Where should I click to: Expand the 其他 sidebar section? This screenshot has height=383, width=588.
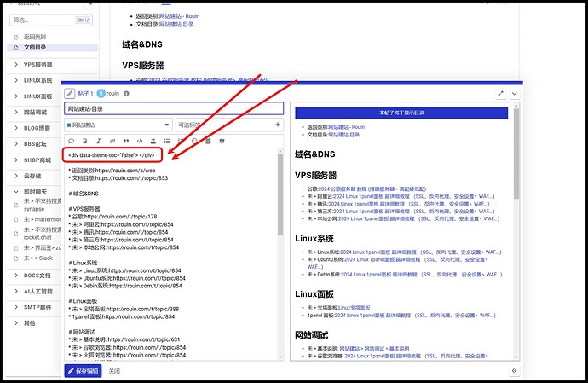coord(16,323)
